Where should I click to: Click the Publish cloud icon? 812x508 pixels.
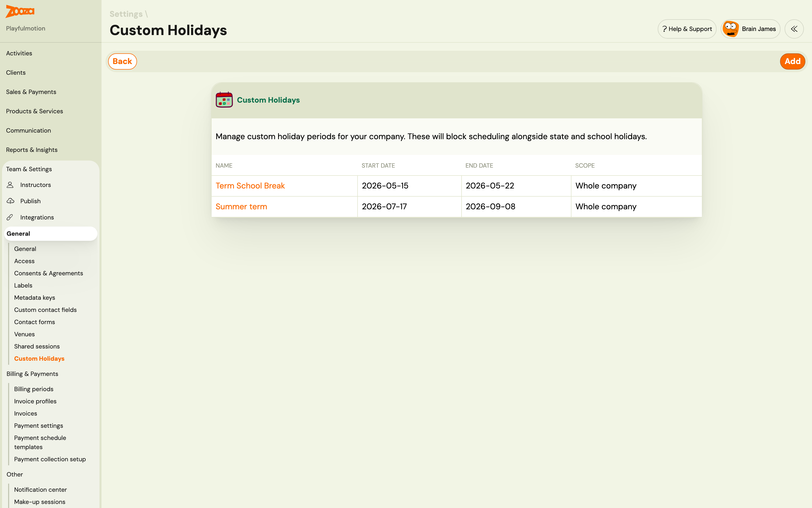[10, 201]
